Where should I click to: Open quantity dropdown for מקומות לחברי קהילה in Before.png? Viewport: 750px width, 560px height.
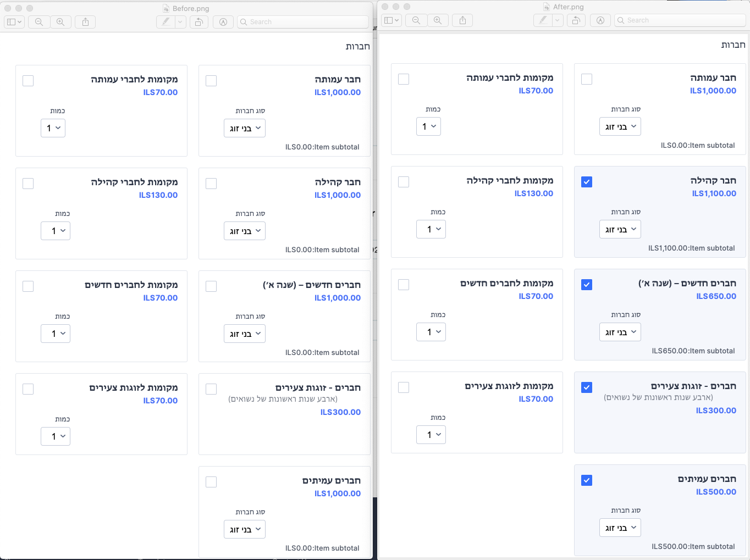tap(56, 231)
